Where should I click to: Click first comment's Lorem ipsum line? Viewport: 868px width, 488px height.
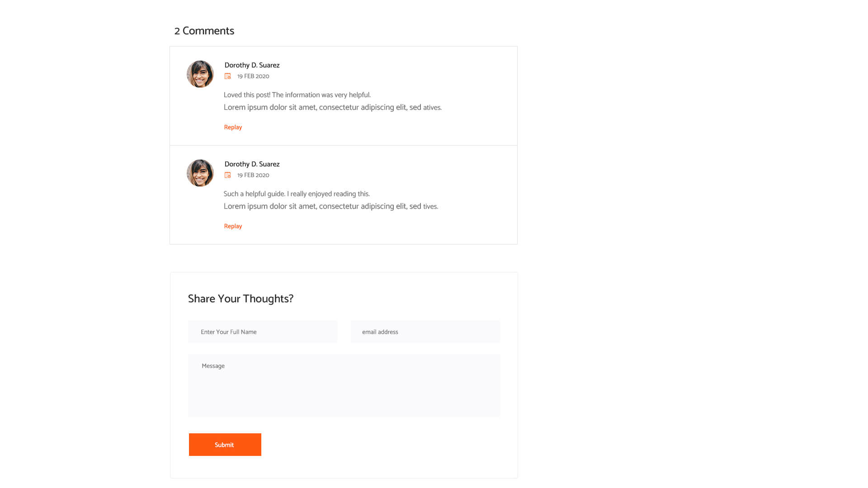click(x=333, y=108)
